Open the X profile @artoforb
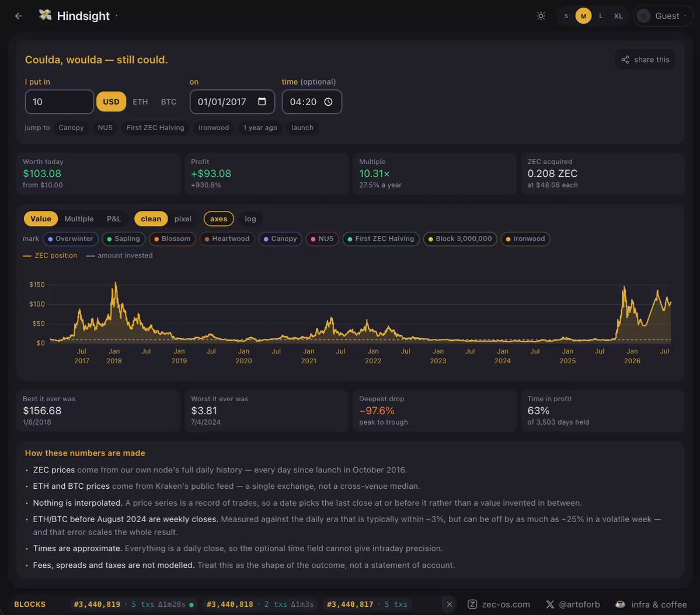700x615 pixels. (573, 604)
